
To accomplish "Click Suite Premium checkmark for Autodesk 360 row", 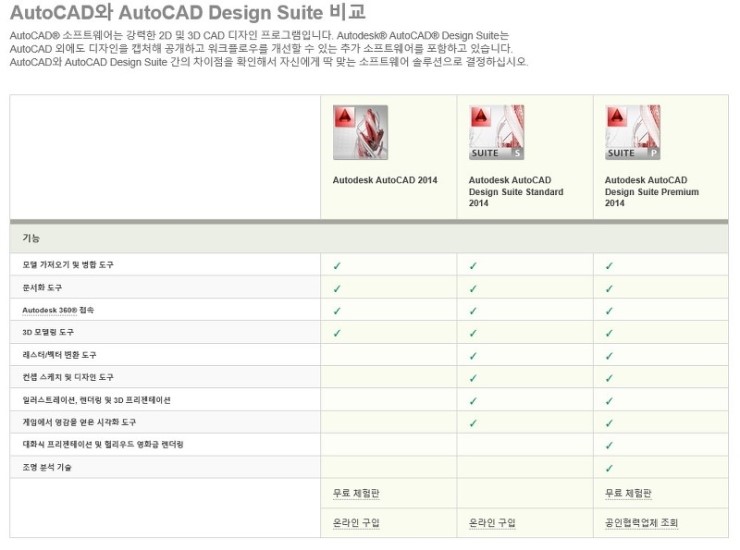I will tap(609, 311).
